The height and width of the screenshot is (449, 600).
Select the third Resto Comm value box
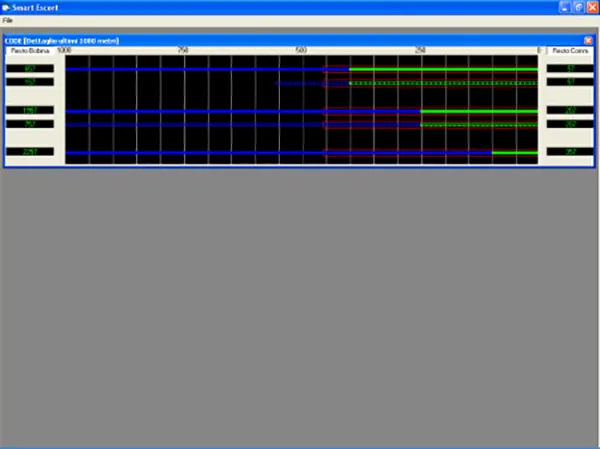tap(570, 110)
